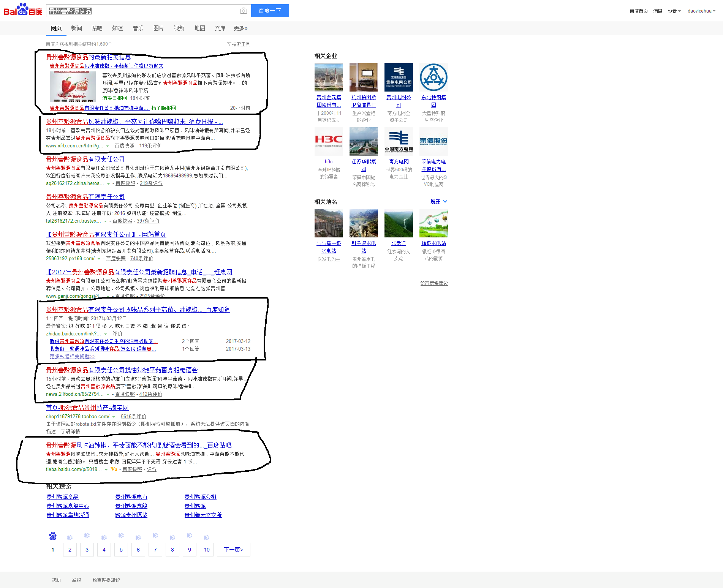Screen dimensions: 723x588
Task: Open 119条评价 reviews link
Action: coord(150,146)
